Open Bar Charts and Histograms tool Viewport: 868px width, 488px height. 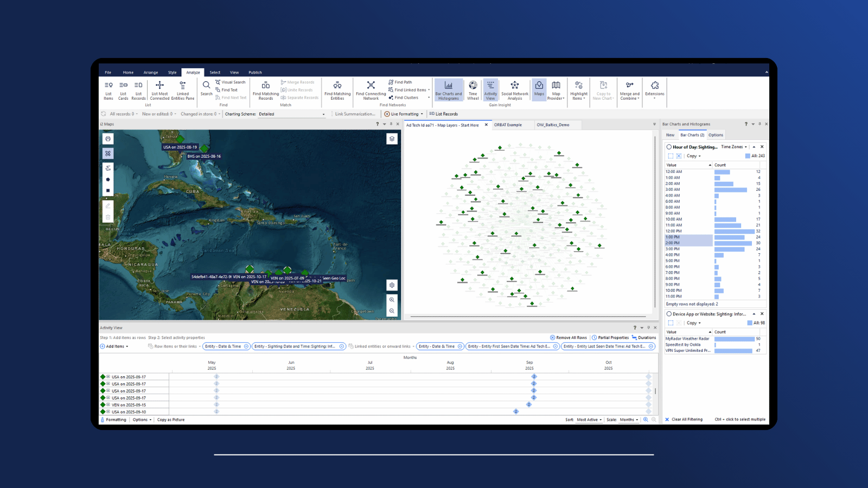point(449,91)
